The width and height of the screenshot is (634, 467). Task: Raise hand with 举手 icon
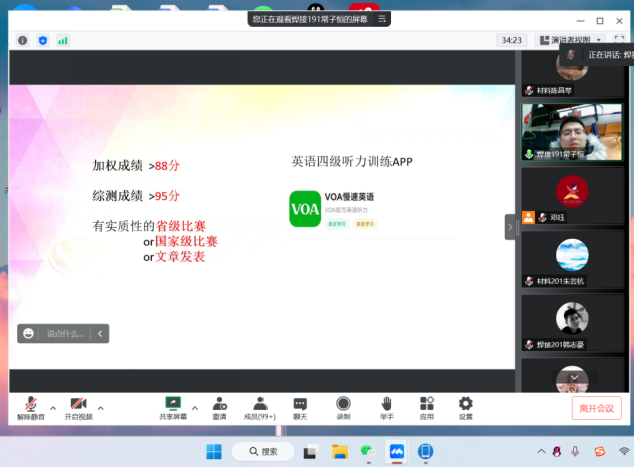pyautogui.click(x=386, y=406)
